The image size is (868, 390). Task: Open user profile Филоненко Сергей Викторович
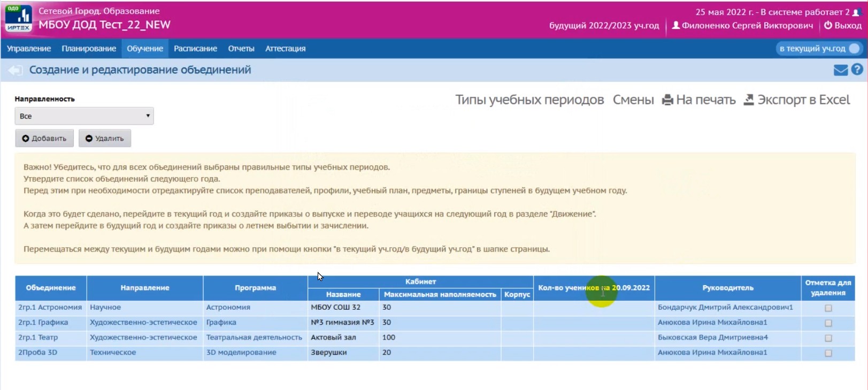[x=742, y=25]
